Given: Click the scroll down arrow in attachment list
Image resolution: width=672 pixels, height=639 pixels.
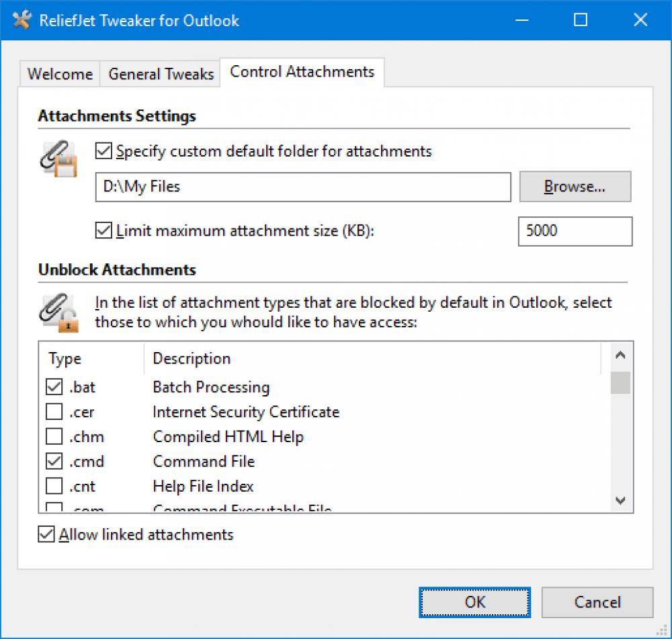Looking at the screenshot, I should [620, 500].
